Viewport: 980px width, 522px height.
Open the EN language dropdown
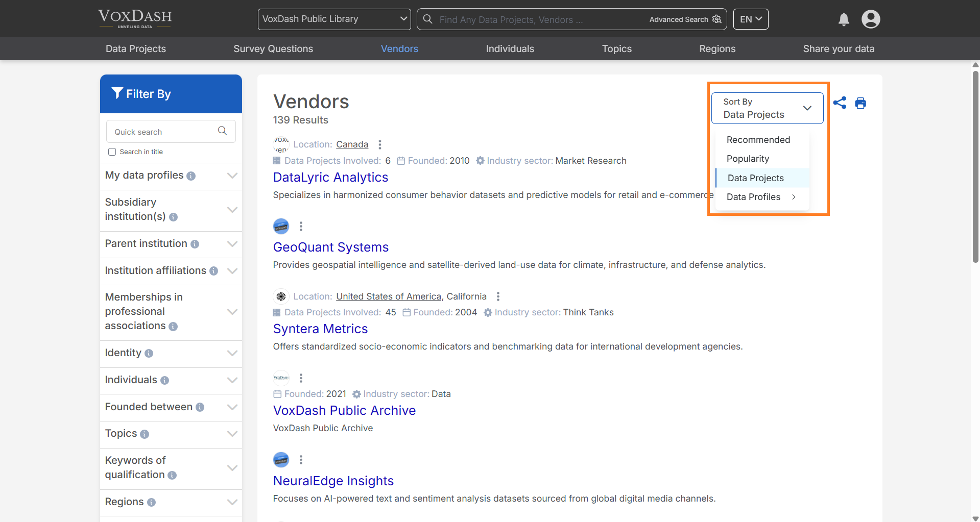coord(750,19)
